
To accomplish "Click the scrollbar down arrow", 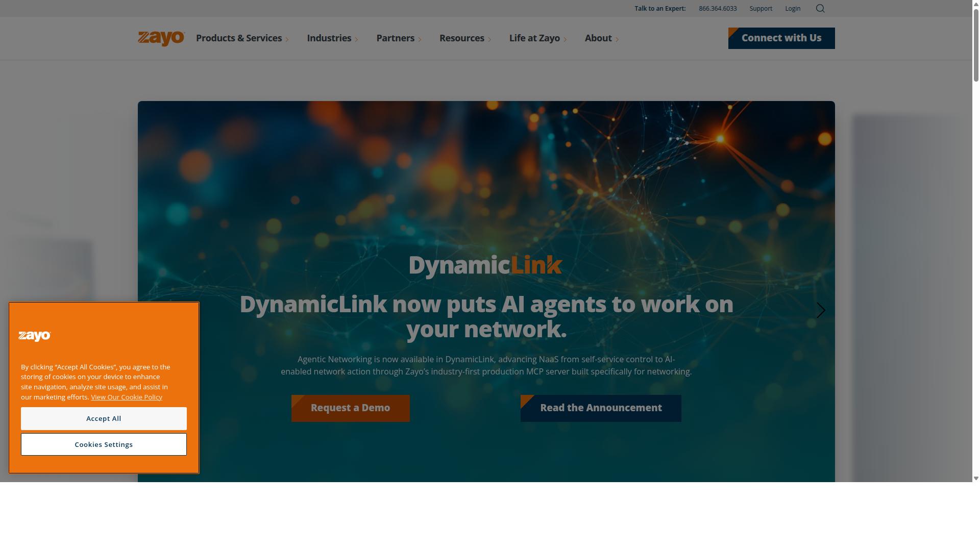I will tap(976, 479).
